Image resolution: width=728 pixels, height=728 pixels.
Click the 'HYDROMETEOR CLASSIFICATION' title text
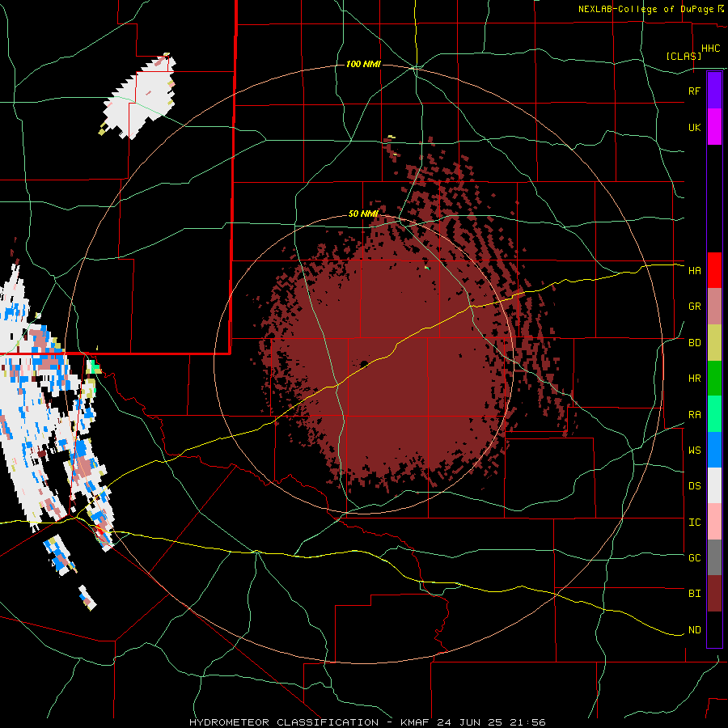click(x=284, y=722)
